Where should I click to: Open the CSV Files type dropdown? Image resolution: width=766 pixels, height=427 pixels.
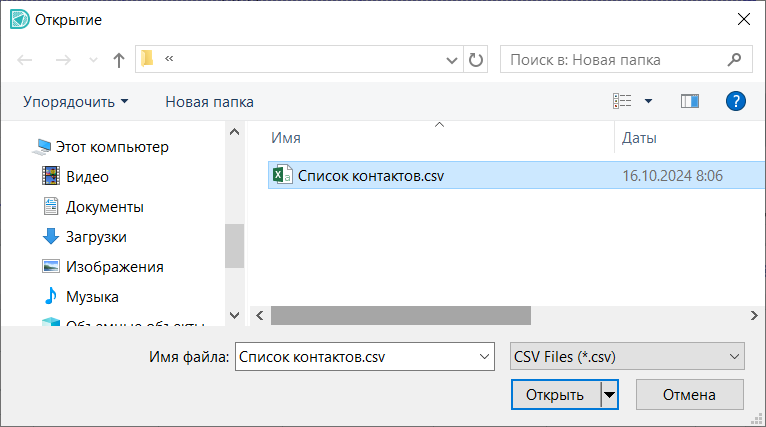click(x=627, y=356)
